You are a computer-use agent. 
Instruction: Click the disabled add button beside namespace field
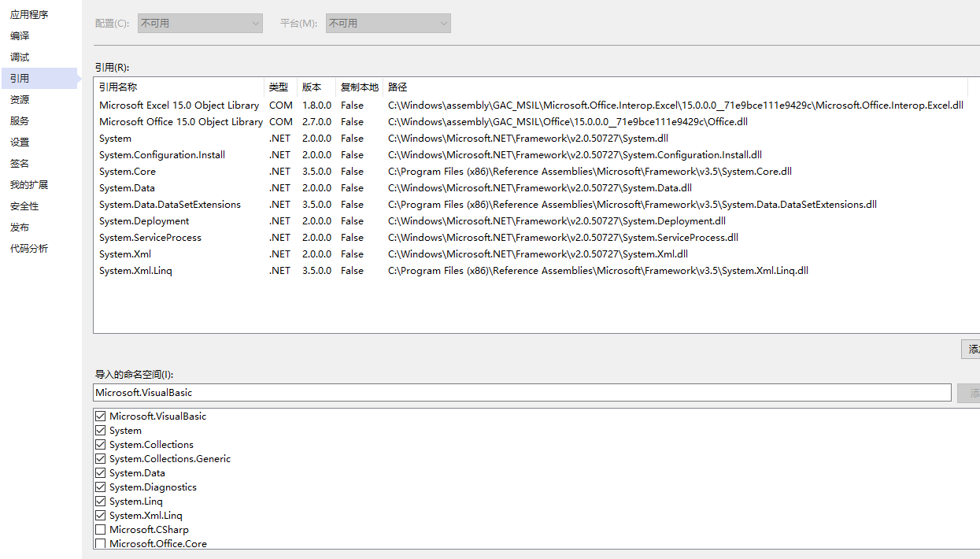pos(969,393)
